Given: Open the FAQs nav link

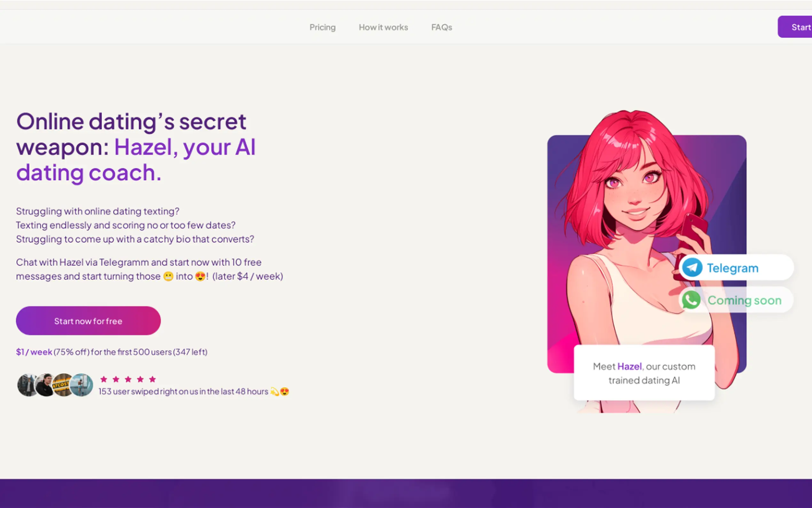Looking at the screenshot, I should tap(441, 27).
